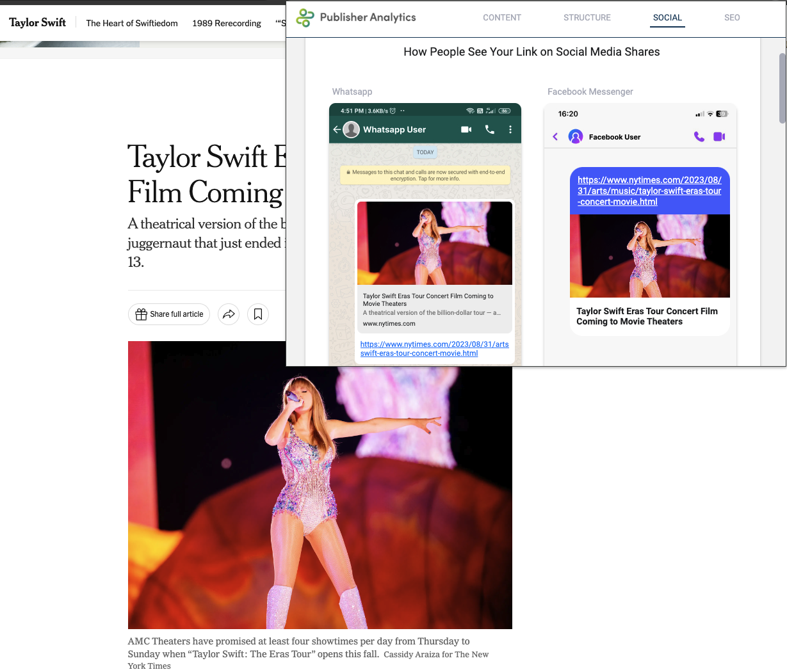Click the Messenger preview concert image
The width and height of the screenshot is (787, 672).
[x=650, y=256]
